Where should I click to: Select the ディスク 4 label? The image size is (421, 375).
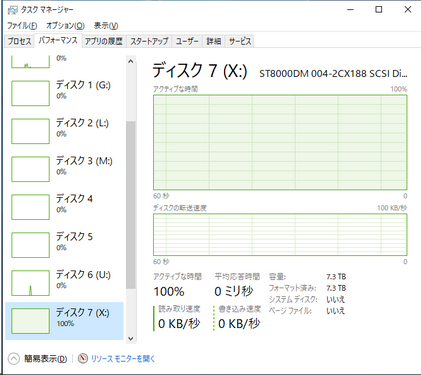pyautogui.click(x=74, y=199)
